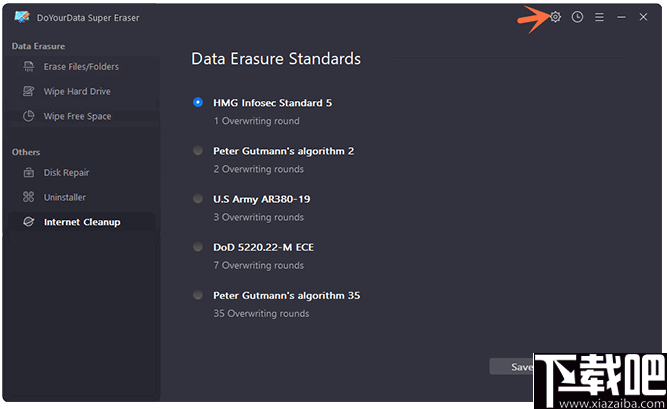Click the Disk Repair icon
The width and height of the screenshot is (669, 409).
(28, 173)
